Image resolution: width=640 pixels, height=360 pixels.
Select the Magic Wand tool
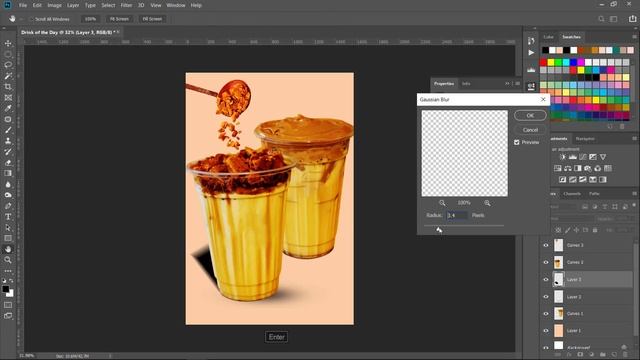pos(8,76)
